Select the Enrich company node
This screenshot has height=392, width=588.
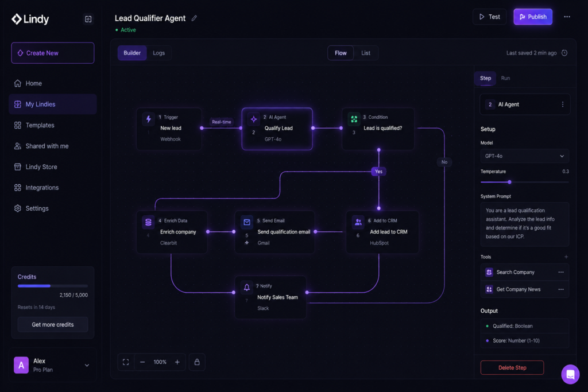172,232
